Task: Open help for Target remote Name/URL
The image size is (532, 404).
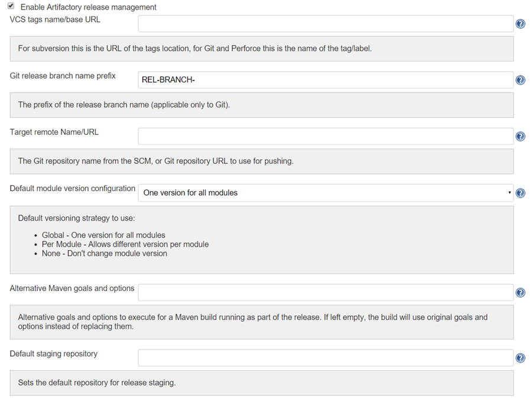Action: click(520, 136)
